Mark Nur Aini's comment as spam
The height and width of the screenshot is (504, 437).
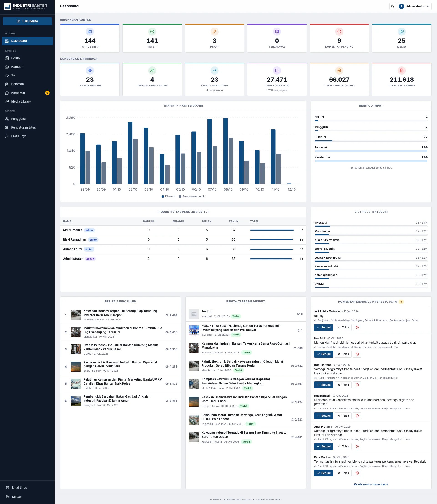[x=357, y=354]
